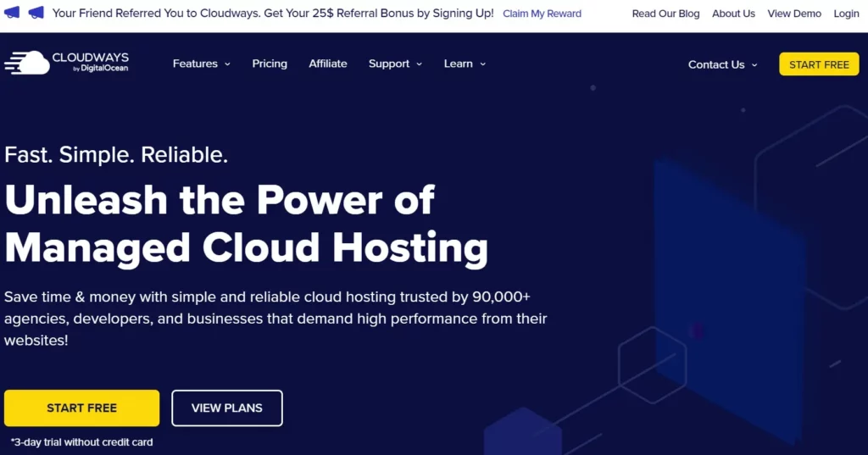The width and height of the screenshot is (868, 455).
Task: Click the Support menu label
Action: [x=389, y=64]
